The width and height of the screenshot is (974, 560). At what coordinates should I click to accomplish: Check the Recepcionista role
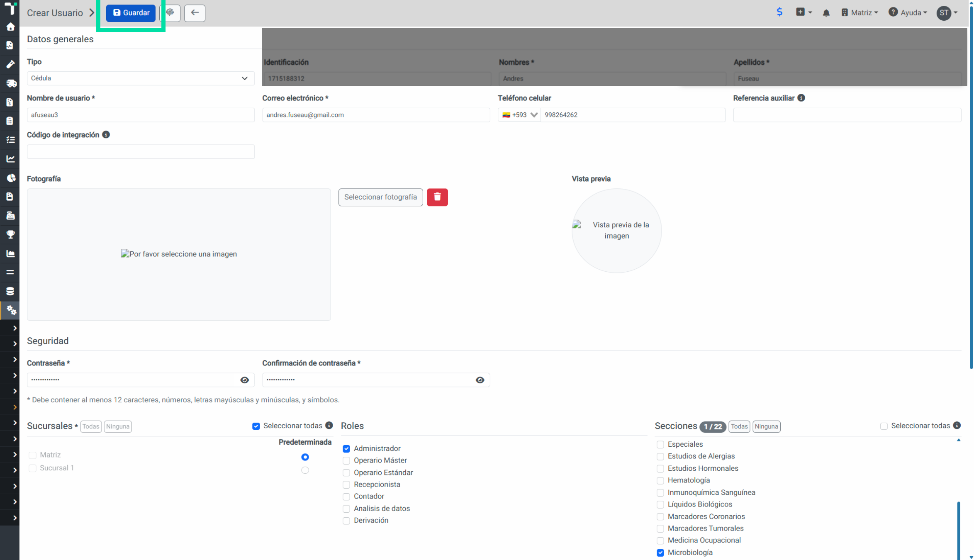tap(346, 485)
